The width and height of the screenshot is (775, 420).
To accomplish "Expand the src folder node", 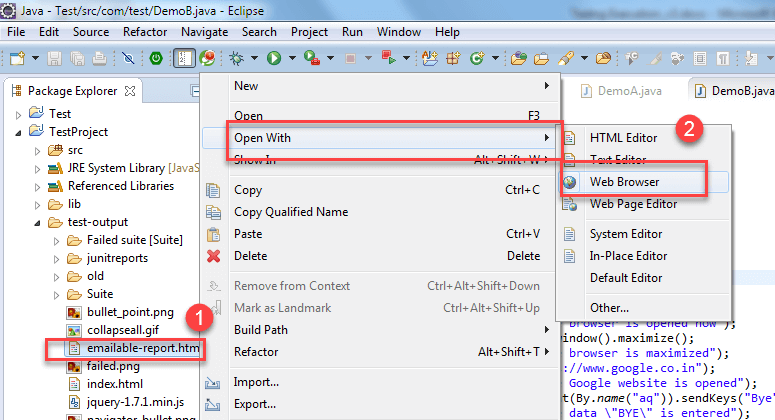I will coord(38,150).
